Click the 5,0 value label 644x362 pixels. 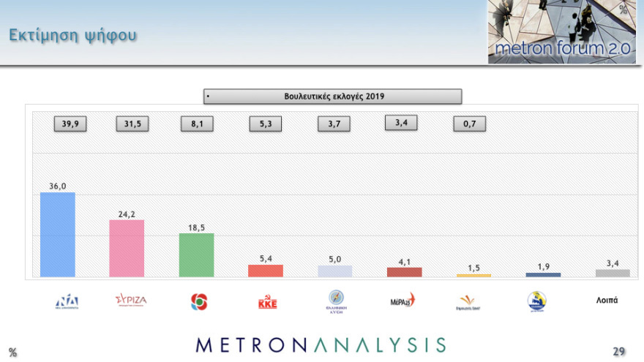coord(334,260)
